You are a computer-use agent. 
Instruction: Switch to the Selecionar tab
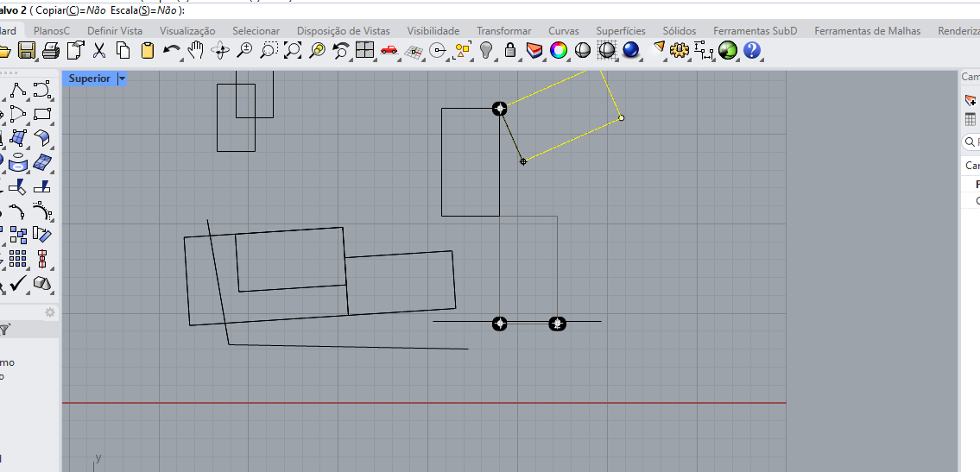256,30
